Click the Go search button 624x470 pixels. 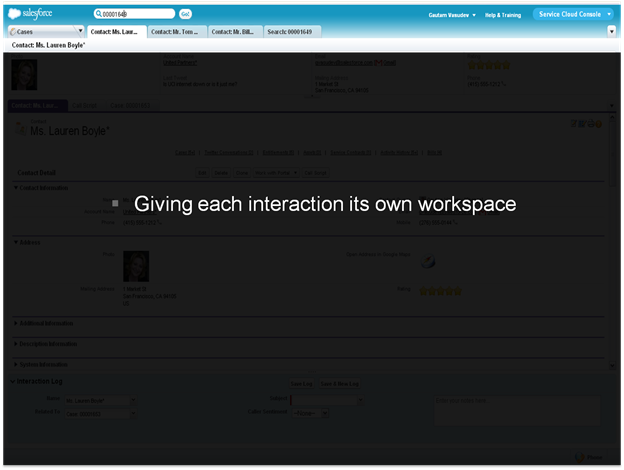coord(185,15)
